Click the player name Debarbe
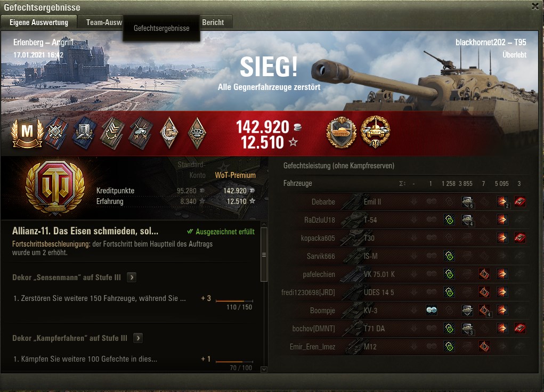 [x=323, y=201]
